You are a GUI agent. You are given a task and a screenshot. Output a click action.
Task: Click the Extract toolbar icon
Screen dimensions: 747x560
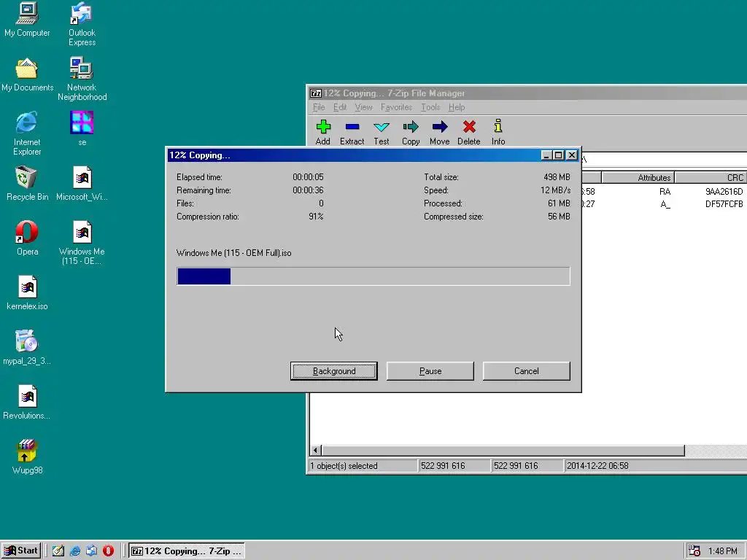352,132
